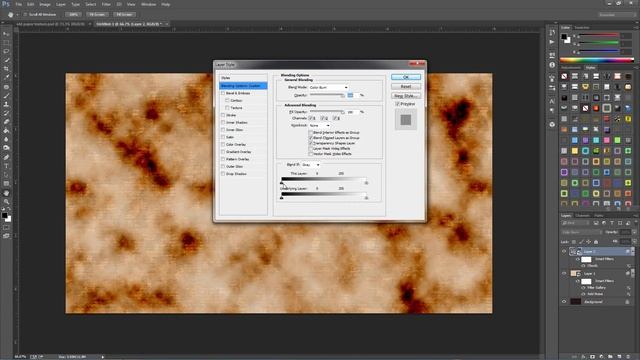Select the Eraser tool
640x360 pixels.
(x=6, y=122)
